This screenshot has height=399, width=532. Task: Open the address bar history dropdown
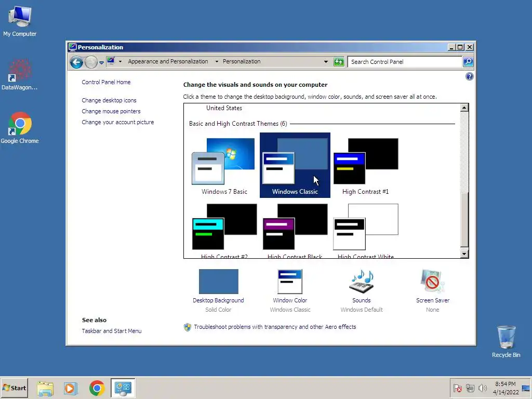coord(326,62)
